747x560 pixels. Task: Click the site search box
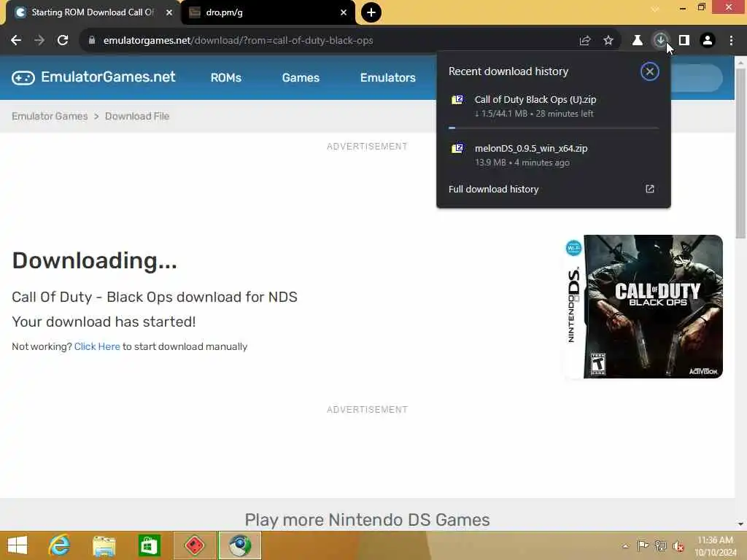point(697,77)
